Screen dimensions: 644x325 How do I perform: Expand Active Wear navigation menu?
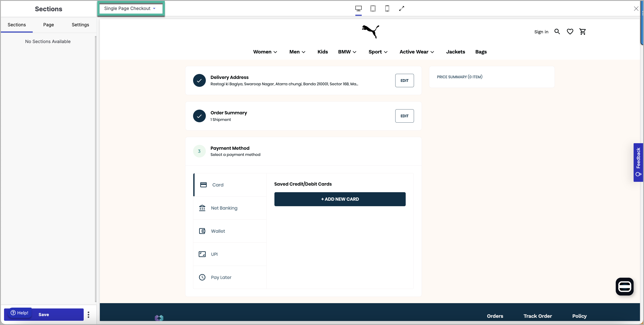[x=417, y=52]
